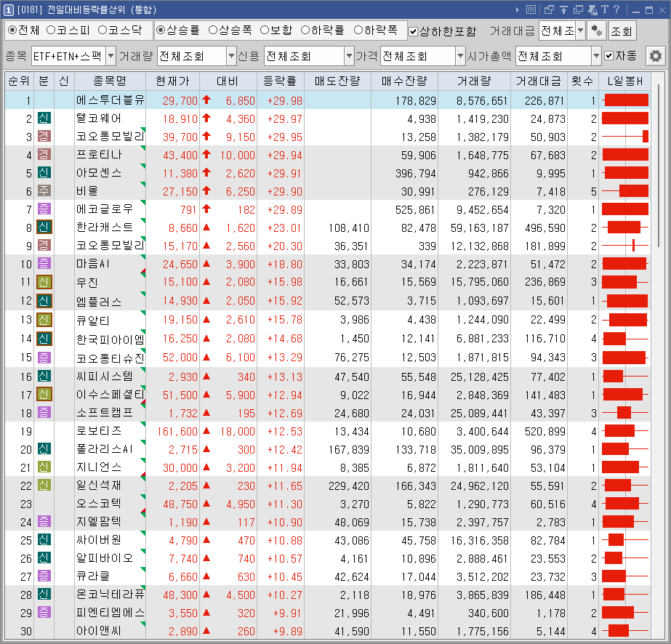The width and height of the screenshot is (671, 644).
Task: Click the 횟수 column header
Action: pyautogui.click(x=582, y=81)
